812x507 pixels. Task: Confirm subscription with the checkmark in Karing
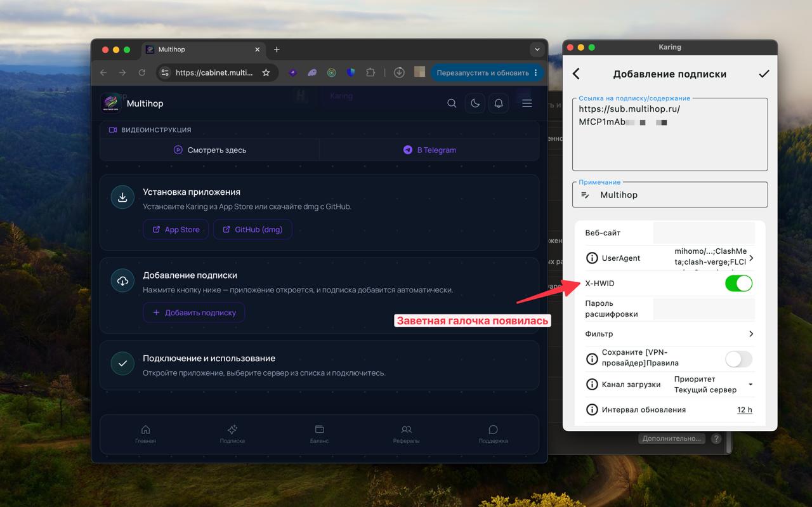[x=764, y=74]
